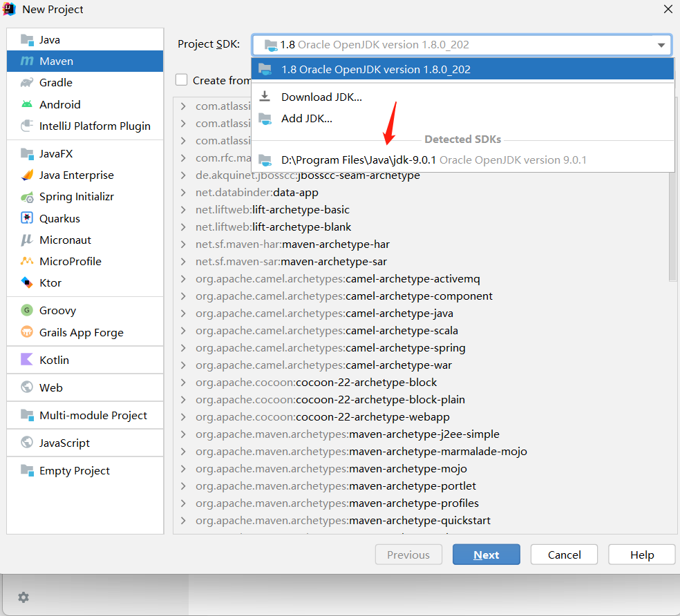The image size is (680, 616).
Task: Expand the maven-archetype-portlet node
Action: (183, 486)
